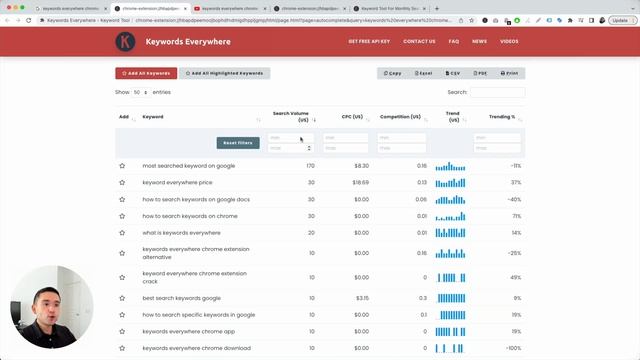
Task: Click Trending % min filter field
Action: coord(497,138)
